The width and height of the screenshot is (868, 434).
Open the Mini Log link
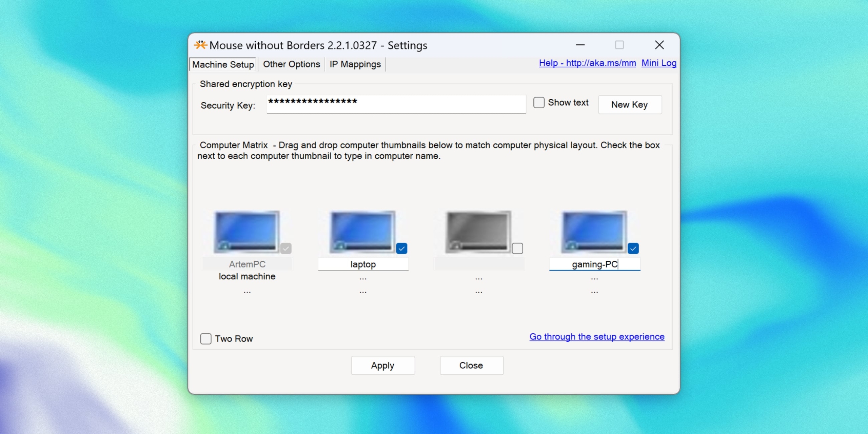click(659, 63)
